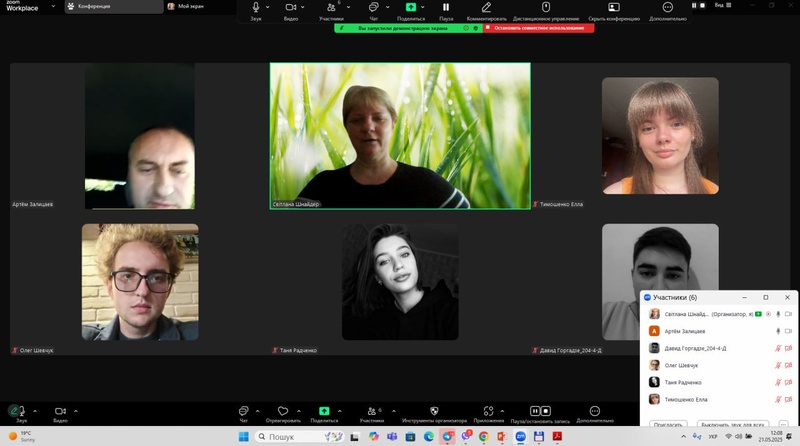Expand audio options arrow beside bottom Звук

pos(35,411)
